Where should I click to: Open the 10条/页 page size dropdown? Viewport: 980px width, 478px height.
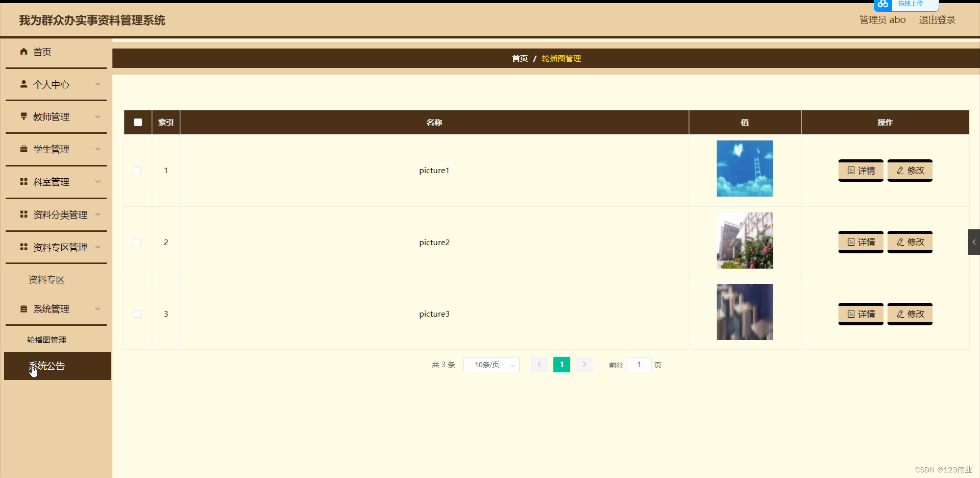pos(491,365)
